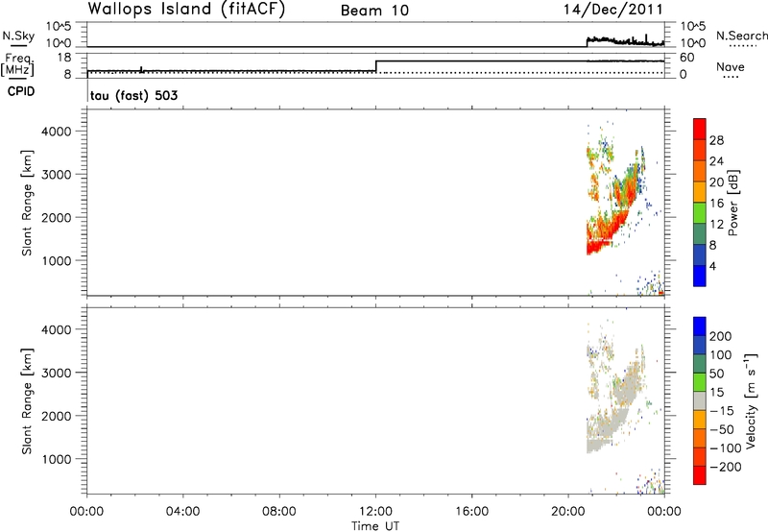The height and width of the screenshot is (532, 768).
Task: Click Velocity colorbar segment between 50 and 100
Action: [x=700, y=364]
